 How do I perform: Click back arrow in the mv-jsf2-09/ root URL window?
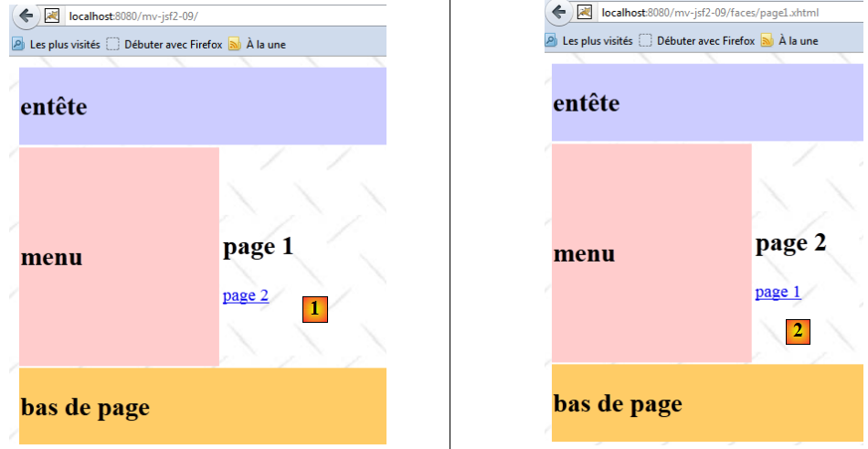[26, 15]
